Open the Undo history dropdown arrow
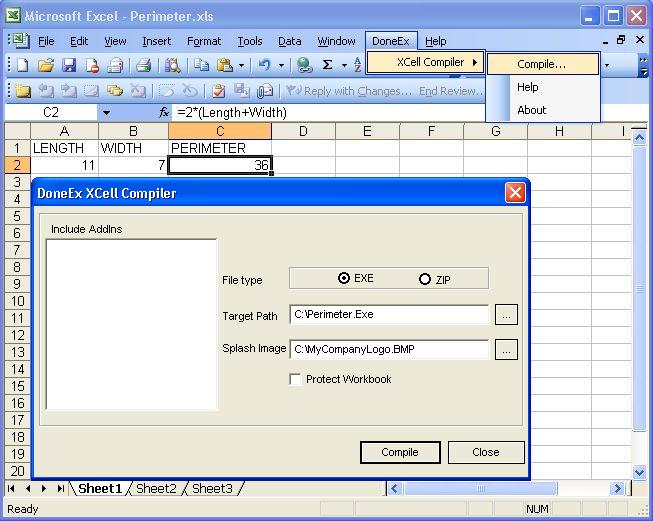This screenshot has width=653, height=521. coord(281,65)
